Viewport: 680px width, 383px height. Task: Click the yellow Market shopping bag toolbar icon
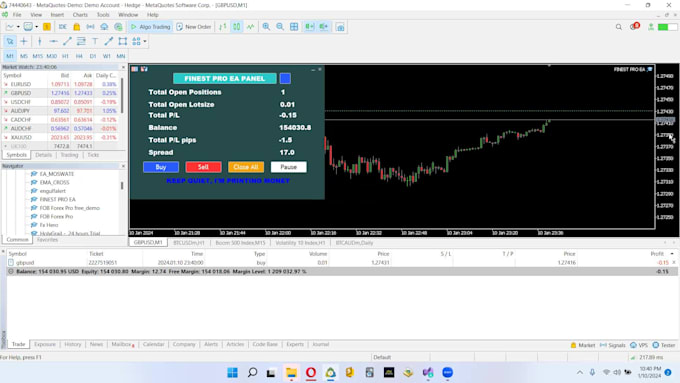[x=76, y=27]
